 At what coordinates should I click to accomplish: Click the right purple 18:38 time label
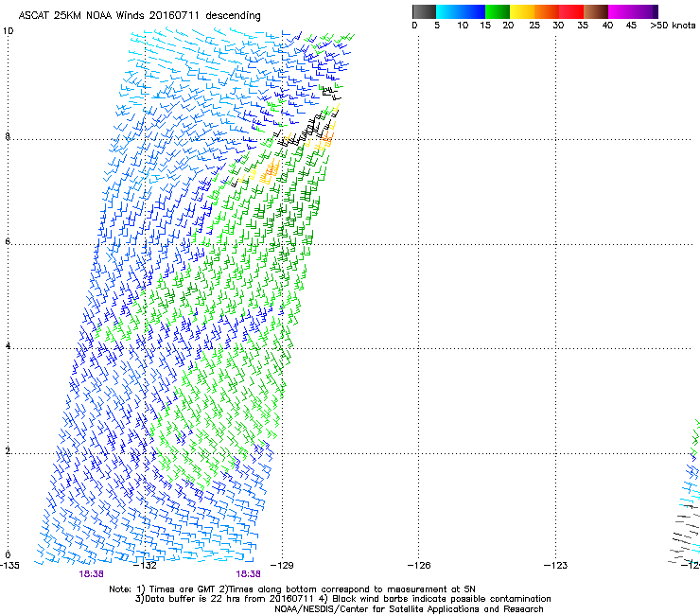click(248, 574)
